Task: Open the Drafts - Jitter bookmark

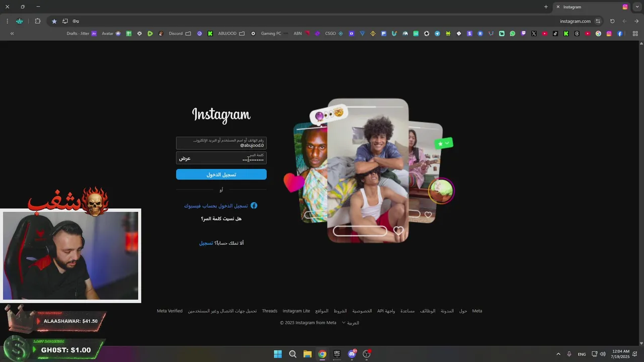Action: 82,34
